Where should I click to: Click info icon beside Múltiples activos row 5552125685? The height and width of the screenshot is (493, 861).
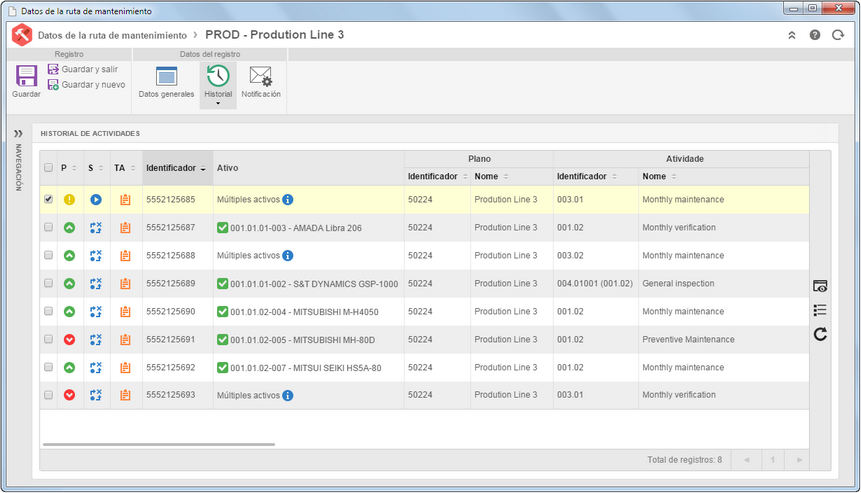point(288,200)
